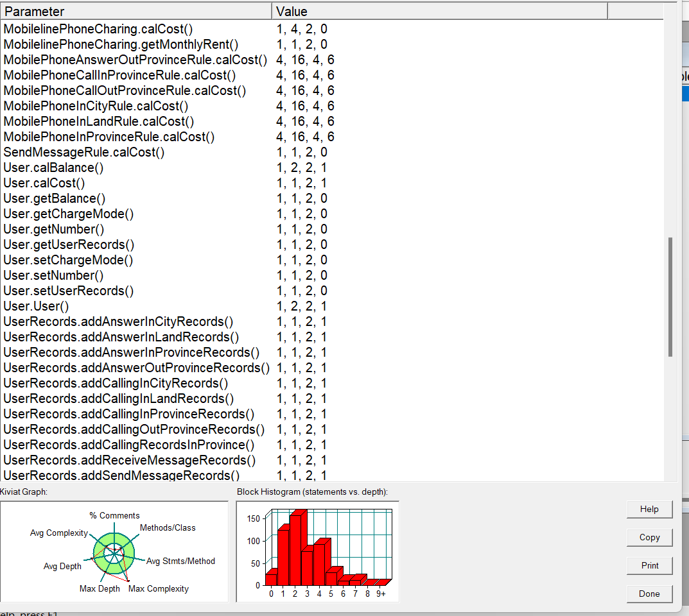Select the MobilePhoneCallOutProvinceRule.calCost() row

tap(332, 90)
